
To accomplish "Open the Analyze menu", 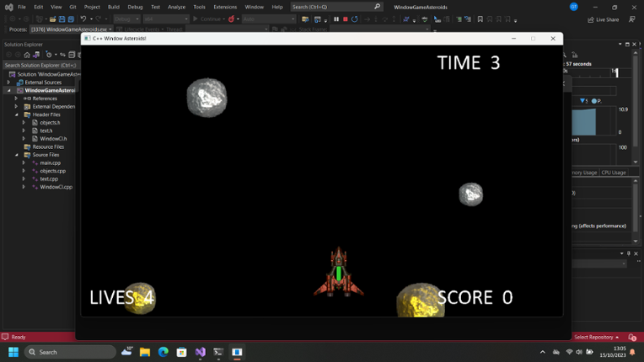I will coord(177,7).
